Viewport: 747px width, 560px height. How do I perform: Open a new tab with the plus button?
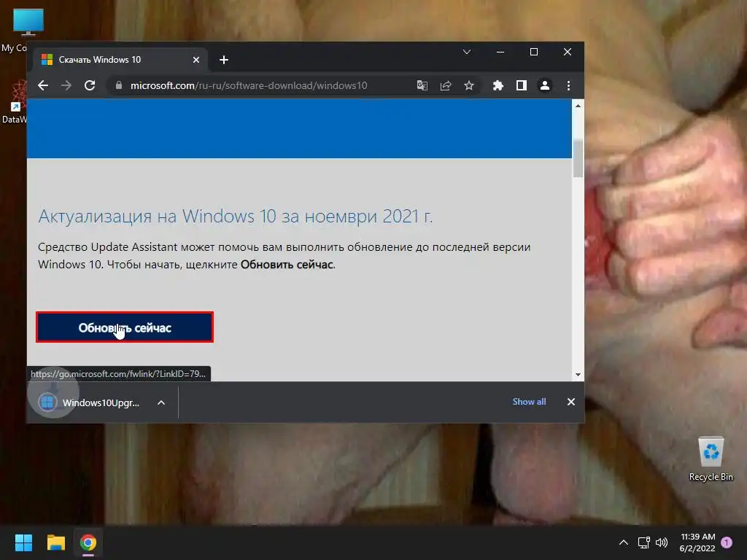[224, 60]
